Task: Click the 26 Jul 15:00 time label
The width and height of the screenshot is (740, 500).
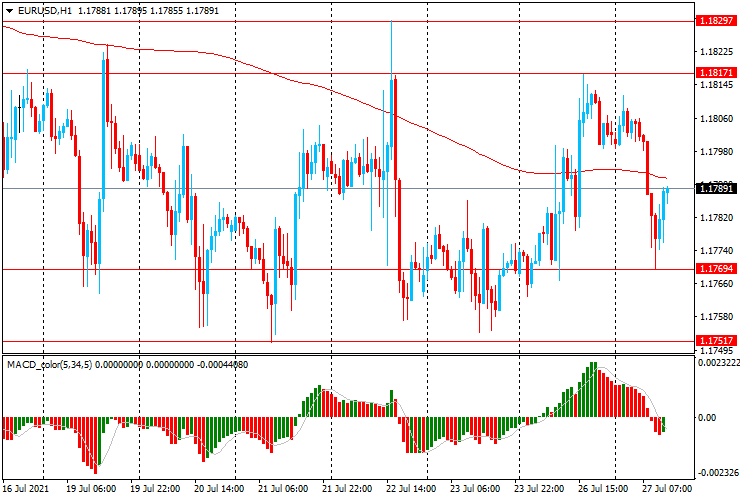Action: 603,488
